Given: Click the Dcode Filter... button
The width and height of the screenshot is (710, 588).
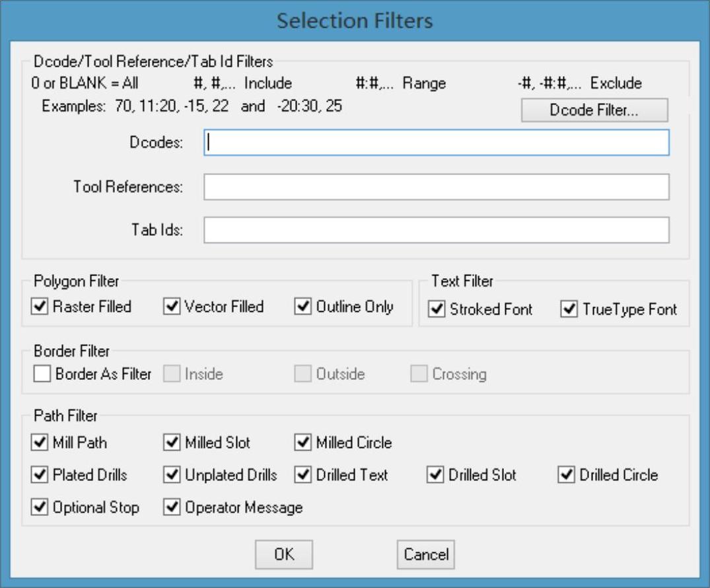Looking at the screenshot, I should (594, 110).
